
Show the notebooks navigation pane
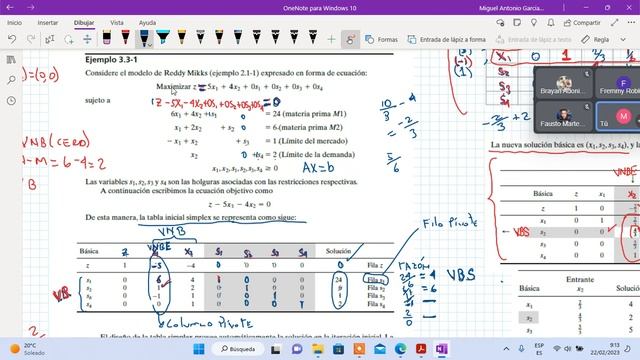click(11, 60)
